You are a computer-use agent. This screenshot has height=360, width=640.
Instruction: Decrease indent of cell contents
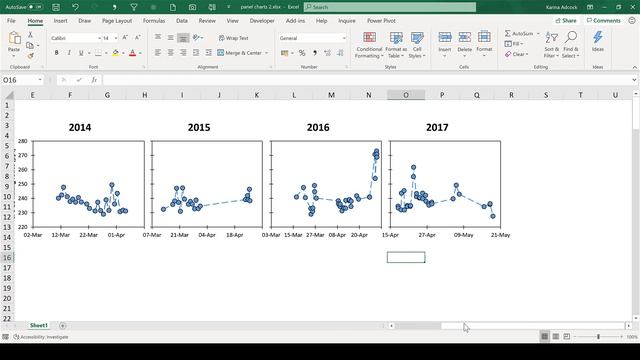click(196, 53)
